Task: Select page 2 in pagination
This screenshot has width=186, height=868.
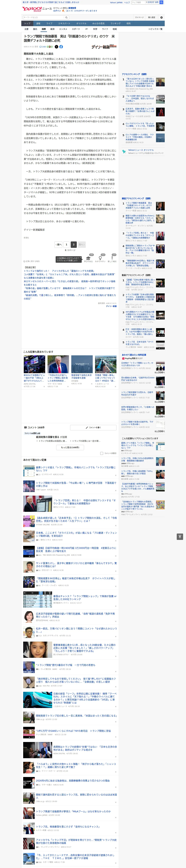Action: click(x=74, y=245)
